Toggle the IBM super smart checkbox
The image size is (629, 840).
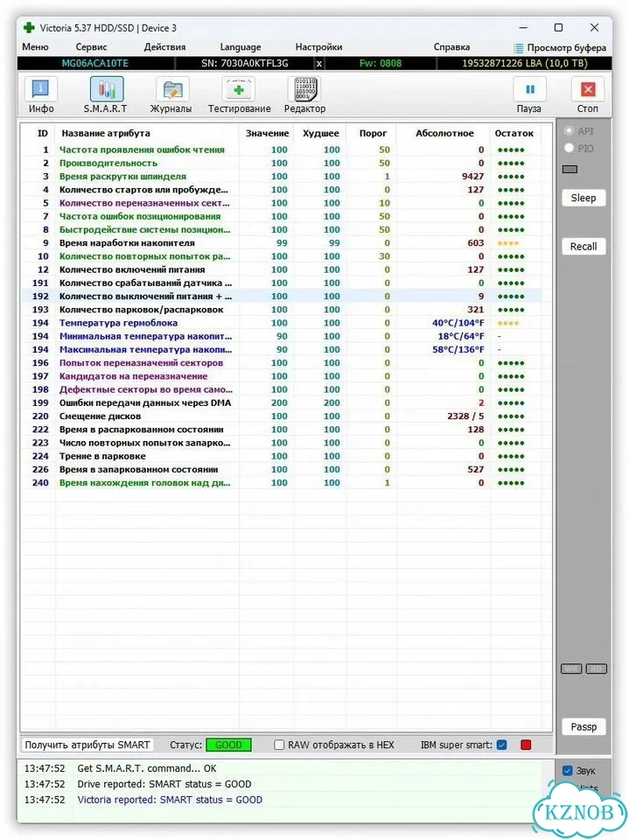(502, 745)
